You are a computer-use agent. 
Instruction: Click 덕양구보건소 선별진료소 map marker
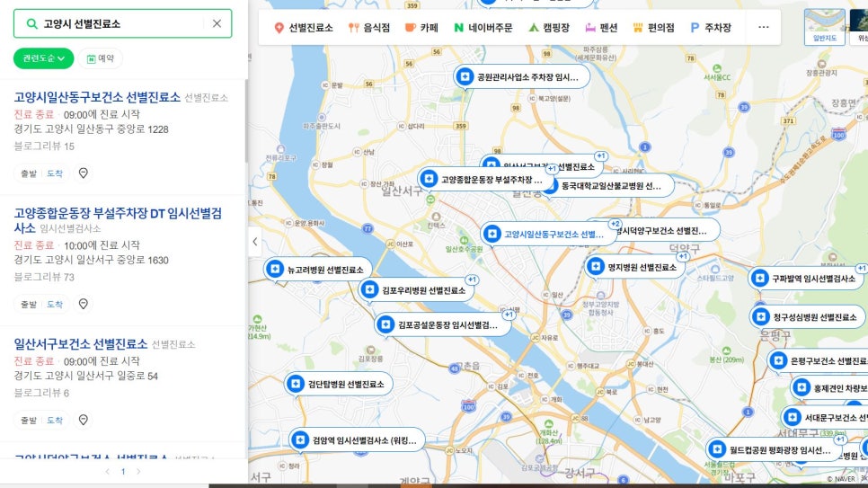tap(668, 230)
